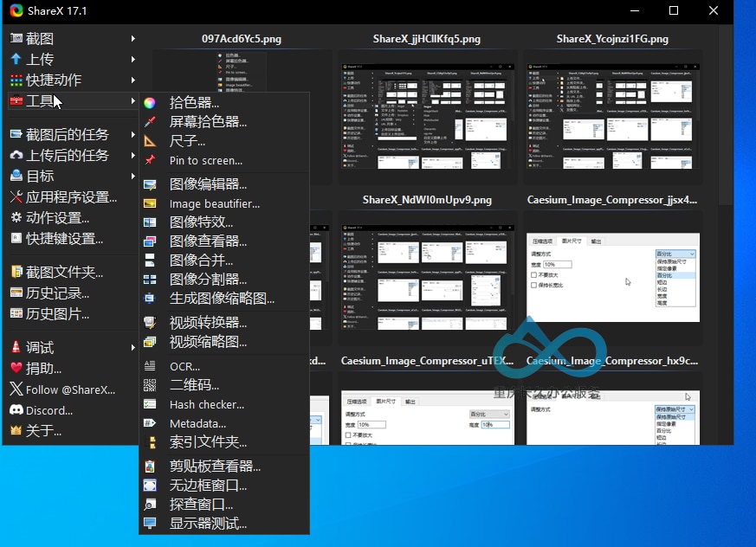Click file name 097Acd6Yc5.png
This screenshot has height=547, width=756.
[x=242, y=39]
